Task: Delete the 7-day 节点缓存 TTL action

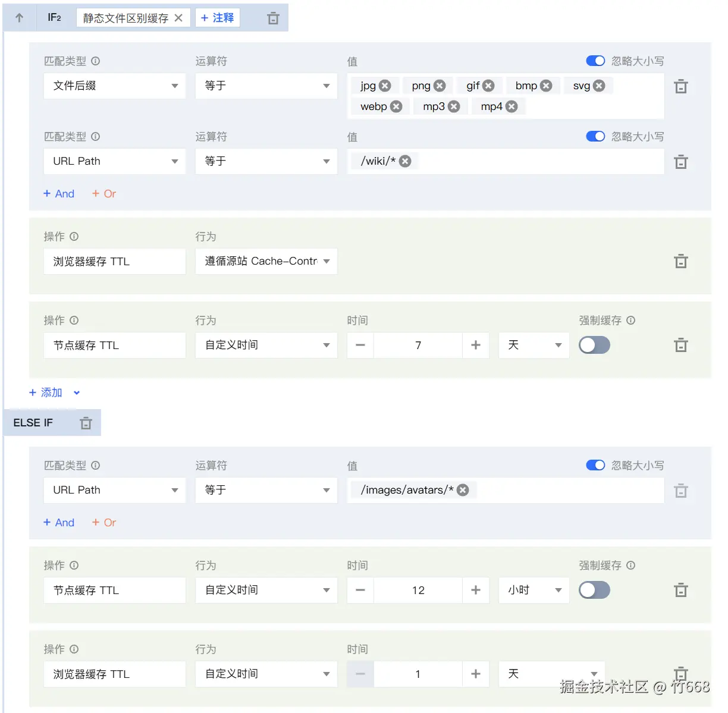Action: coord(681,345)
